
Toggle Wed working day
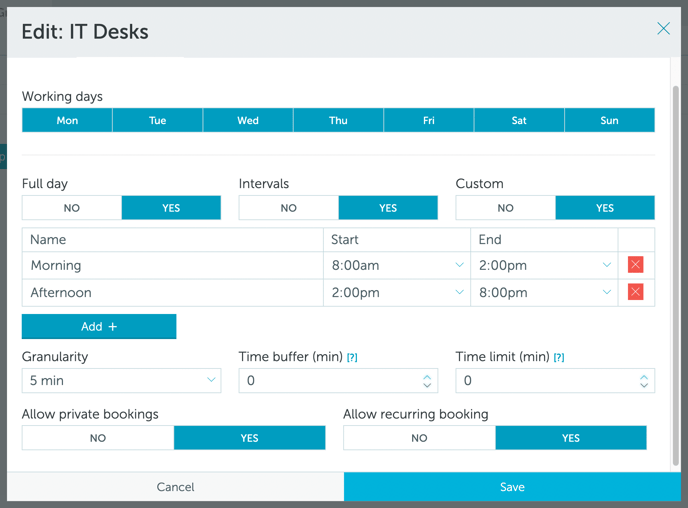pyautogui.click(x=248, y=120)
